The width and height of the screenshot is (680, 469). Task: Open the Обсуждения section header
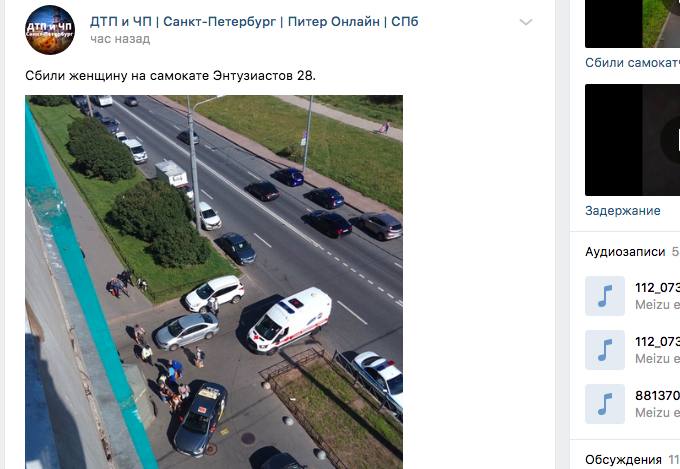[x=623, y=459]
